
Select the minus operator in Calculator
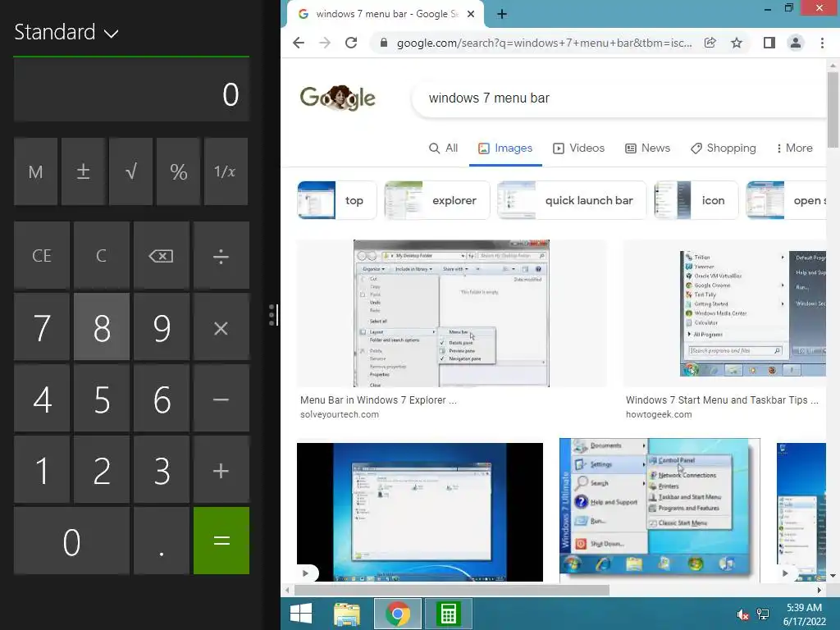221,399
